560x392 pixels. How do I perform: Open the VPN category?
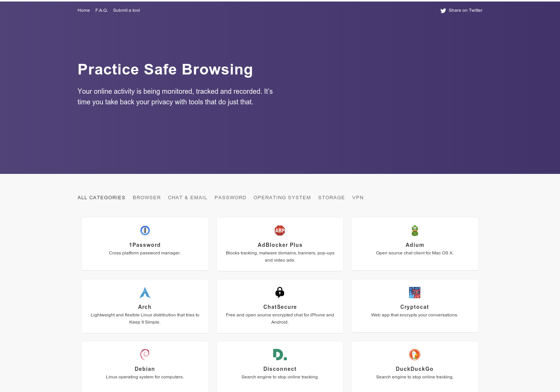coord(358,197)
